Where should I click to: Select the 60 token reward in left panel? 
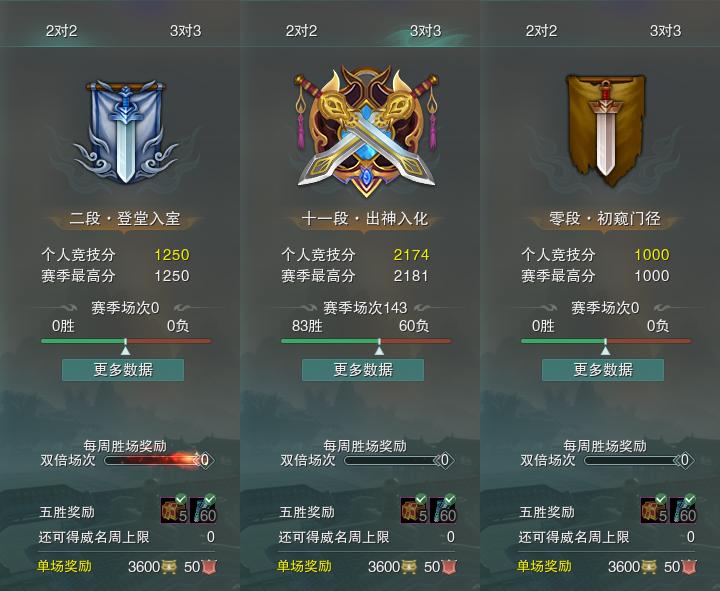coord(203,509)
